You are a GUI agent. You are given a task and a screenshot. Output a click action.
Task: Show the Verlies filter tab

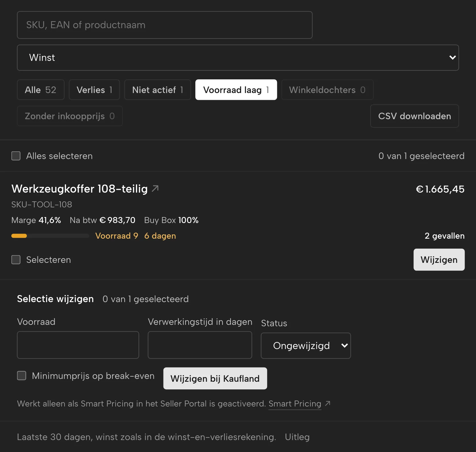click(94, 90)
